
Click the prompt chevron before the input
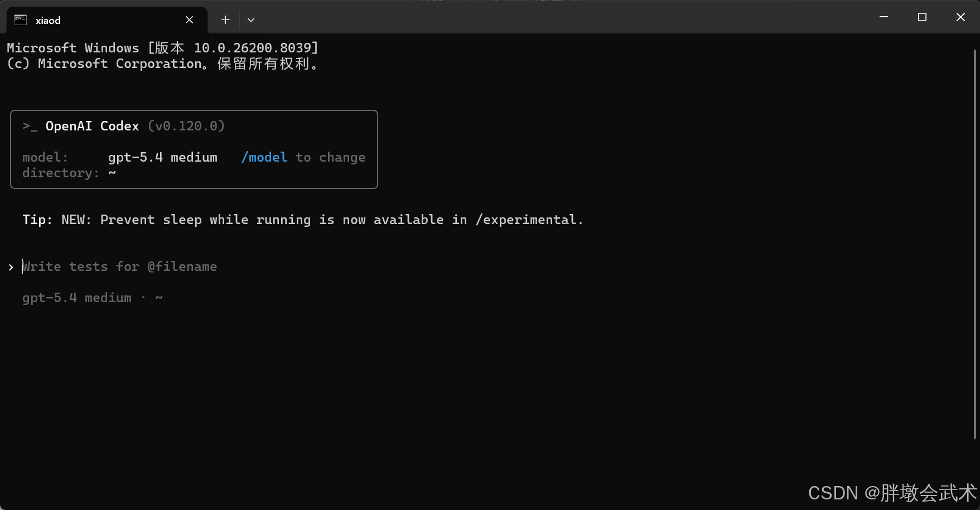pos(11,267)
